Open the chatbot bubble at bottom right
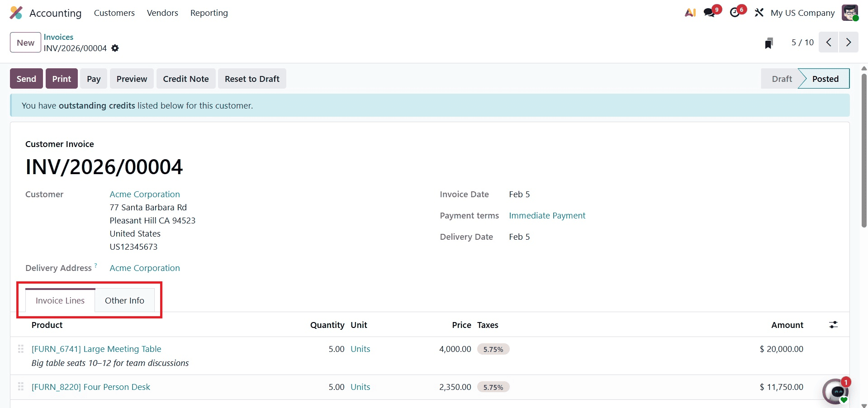 (836, 390)
